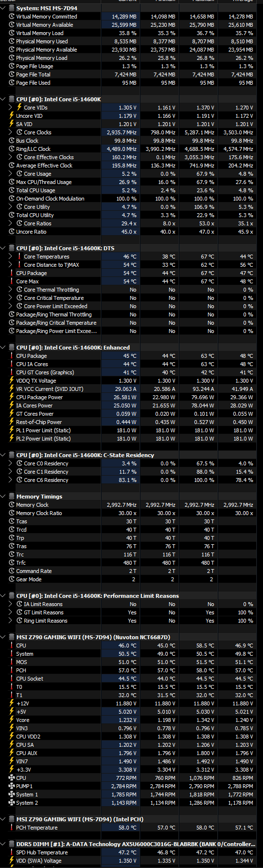The height and width of the screenshot is (868, 263).
Task: Collapse the MSI Z790 Nuvoton NCT6687D section
Action: [4, 637]
